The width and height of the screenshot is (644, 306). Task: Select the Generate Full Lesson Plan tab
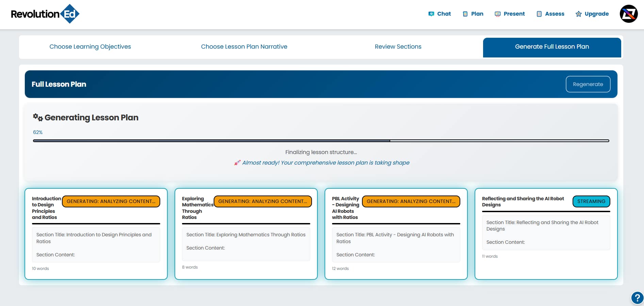point(551,47)
